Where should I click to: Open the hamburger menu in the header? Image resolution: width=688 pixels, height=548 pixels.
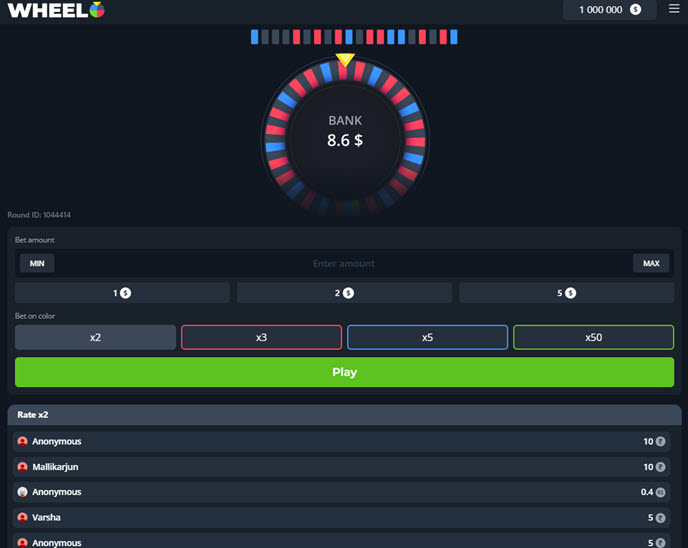click(673, 9)
